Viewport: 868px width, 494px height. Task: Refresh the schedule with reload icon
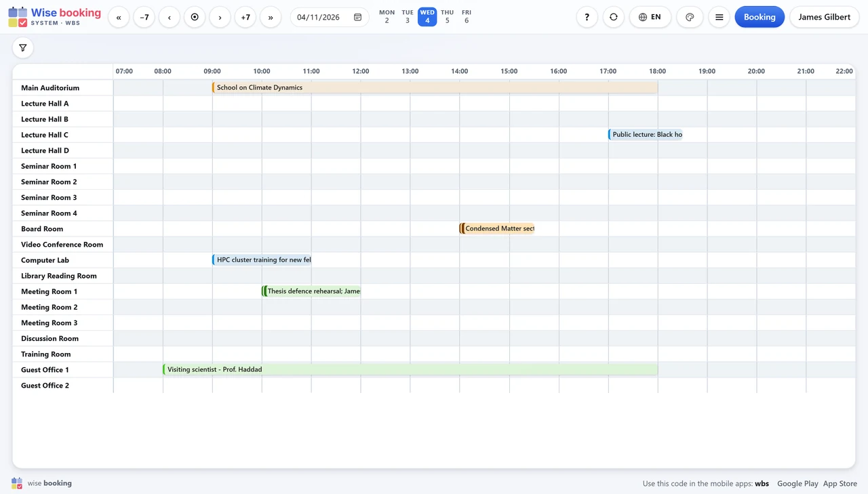614,17
